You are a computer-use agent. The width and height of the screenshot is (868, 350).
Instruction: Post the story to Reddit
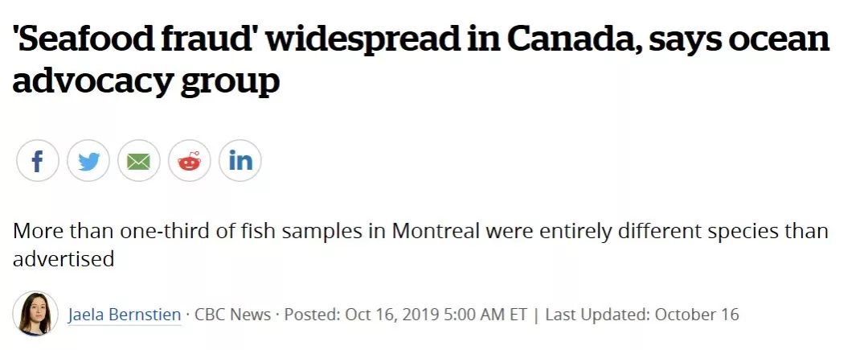coord(190,161)
